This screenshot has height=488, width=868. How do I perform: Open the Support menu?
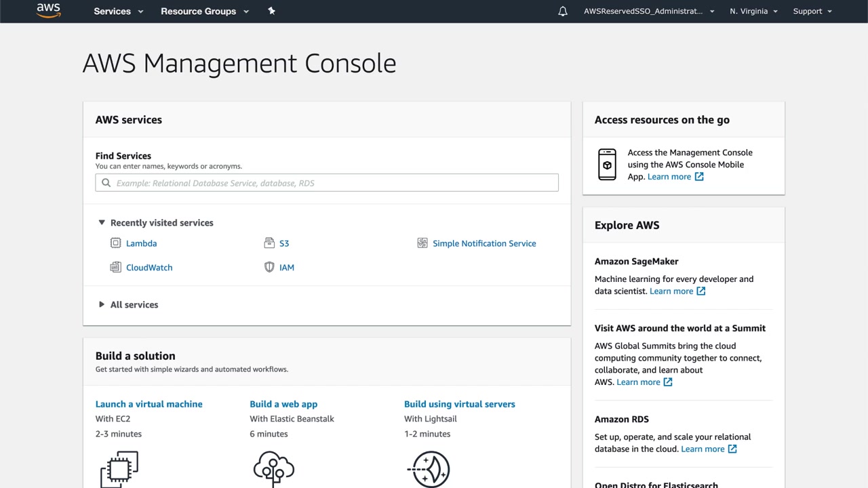[x=812, y=12]
